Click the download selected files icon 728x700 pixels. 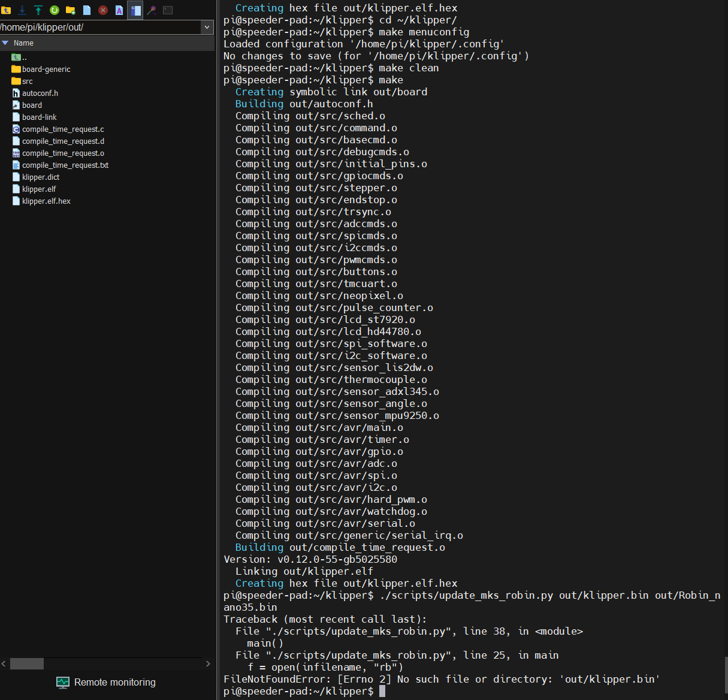tap(22, 10)
